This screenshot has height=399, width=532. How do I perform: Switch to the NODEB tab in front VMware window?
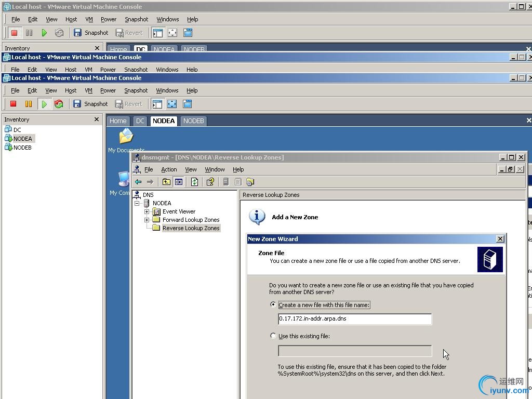coord(193,121)
